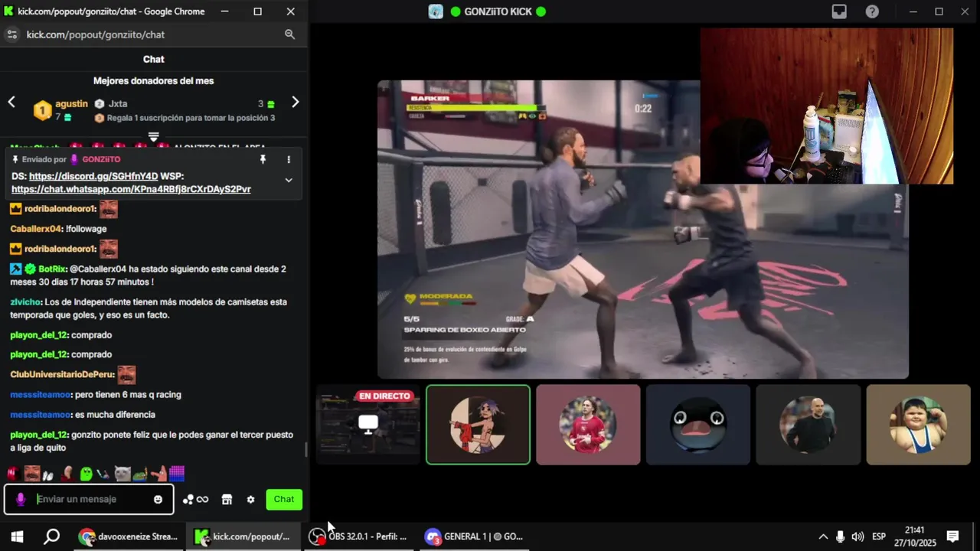Select penguin avatar participant tile

(x=698, y=425)
